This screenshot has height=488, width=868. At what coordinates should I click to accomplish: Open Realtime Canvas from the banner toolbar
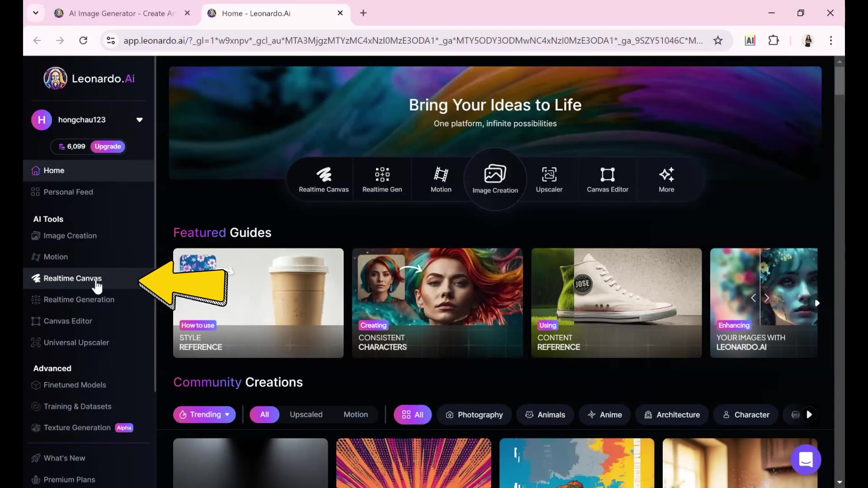click(324, 179)
